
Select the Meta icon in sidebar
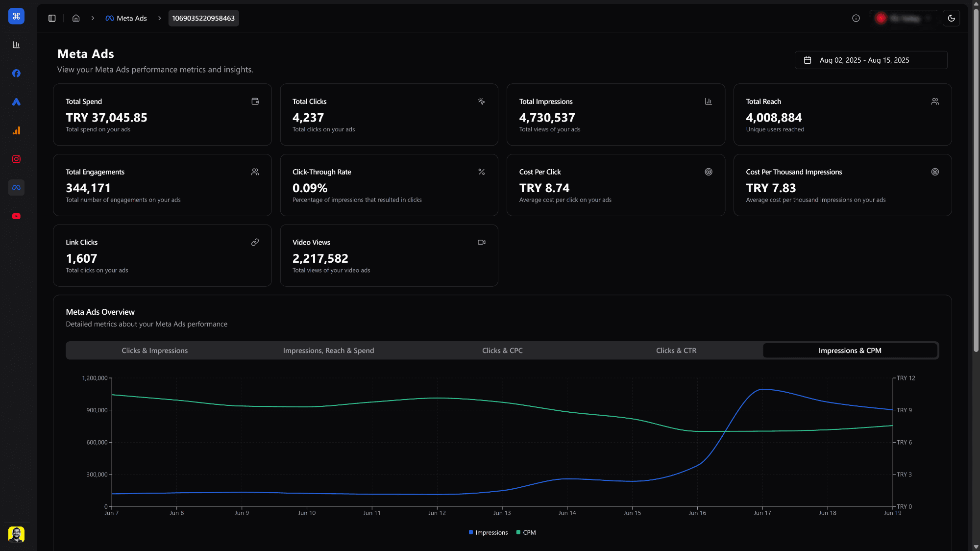click(x=16, y=188)
